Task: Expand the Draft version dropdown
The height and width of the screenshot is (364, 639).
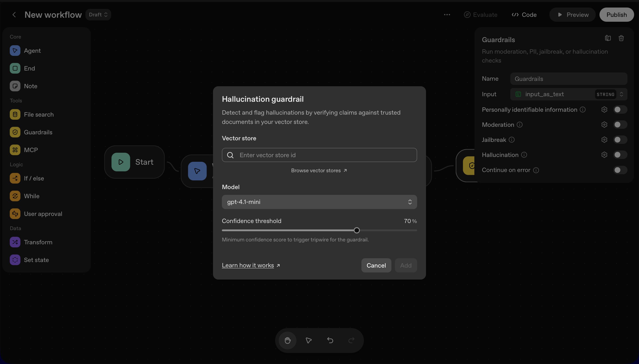Action: coord(98,15)
